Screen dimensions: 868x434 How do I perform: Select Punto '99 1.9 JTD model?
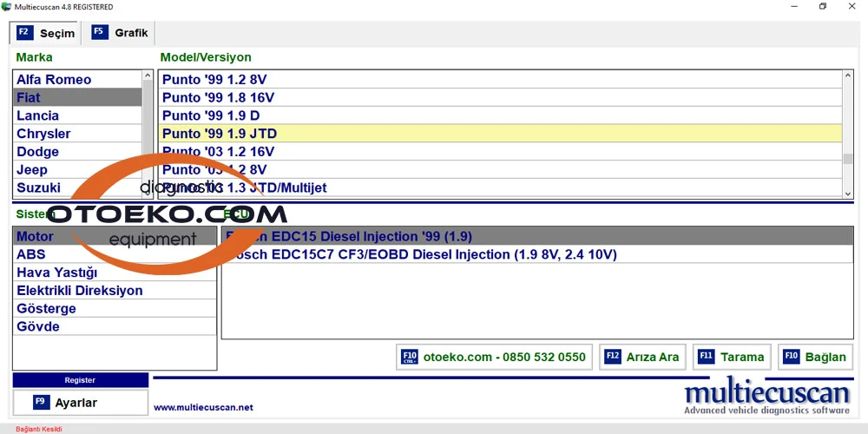tap(501, 134)
